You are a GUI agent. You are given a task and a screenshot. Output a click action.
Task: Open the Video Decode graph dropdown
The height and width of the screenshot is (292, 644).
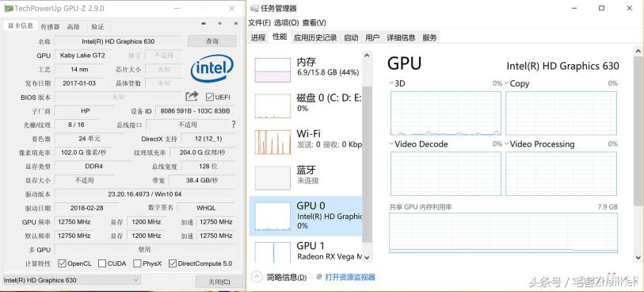click(391, 144)
